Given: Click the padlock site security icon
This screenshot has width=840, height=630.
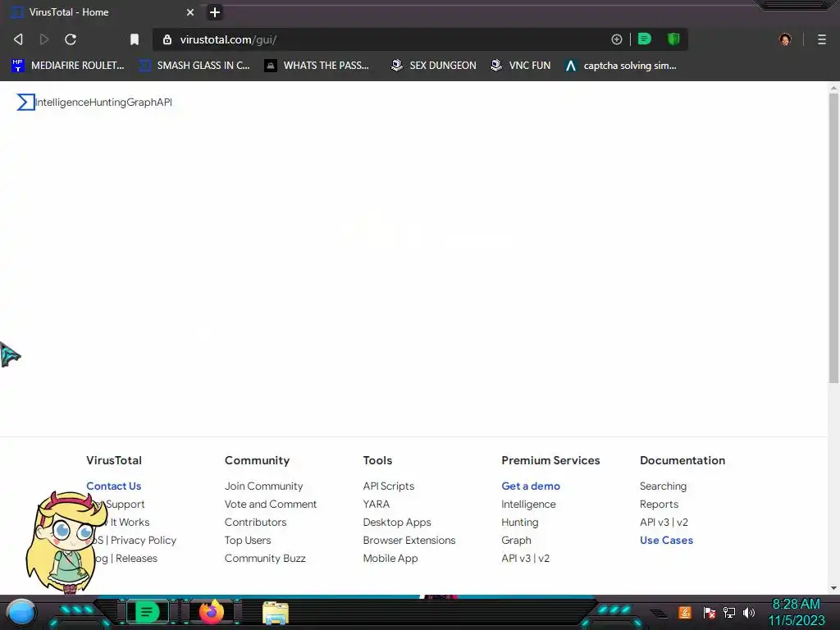Looking at the screenshot, I should pyautogui.click(x=167, y=39).
